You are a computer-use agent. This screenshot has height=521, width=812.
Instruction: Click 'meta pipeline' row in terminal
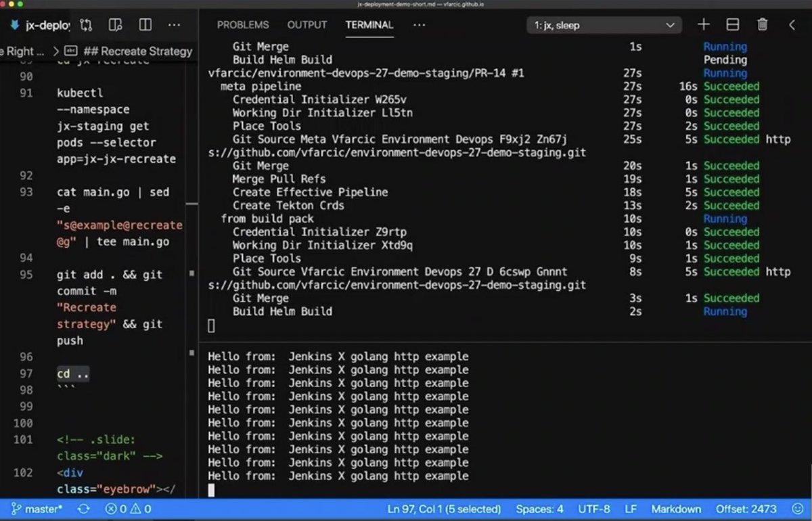click(261, 87)
